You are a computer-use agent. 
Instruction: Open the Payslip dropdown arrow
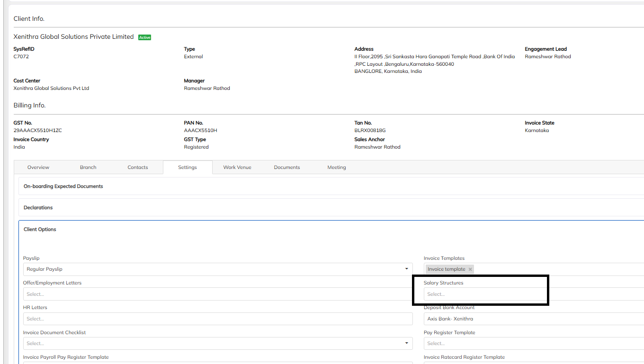406,269
